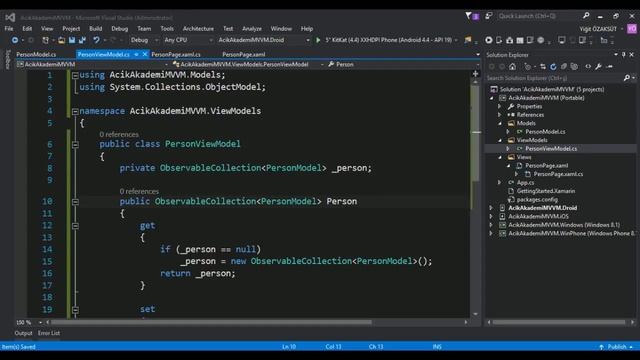Toggle the Solution Explorer auto-hide pin
Screen dimensions: 640x360
[623, 55]
